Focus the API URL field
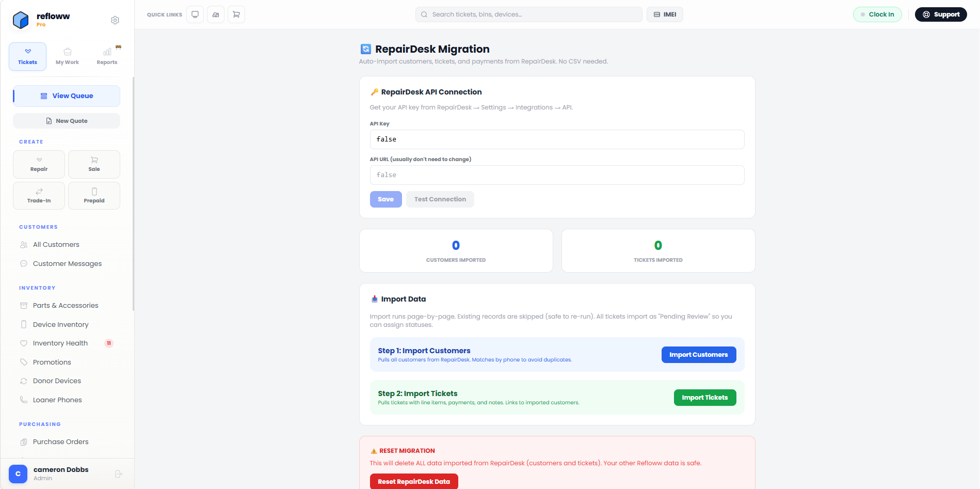The width and height of the screenshot is (980, 489). pyautogui.click(x=557, y=175)
